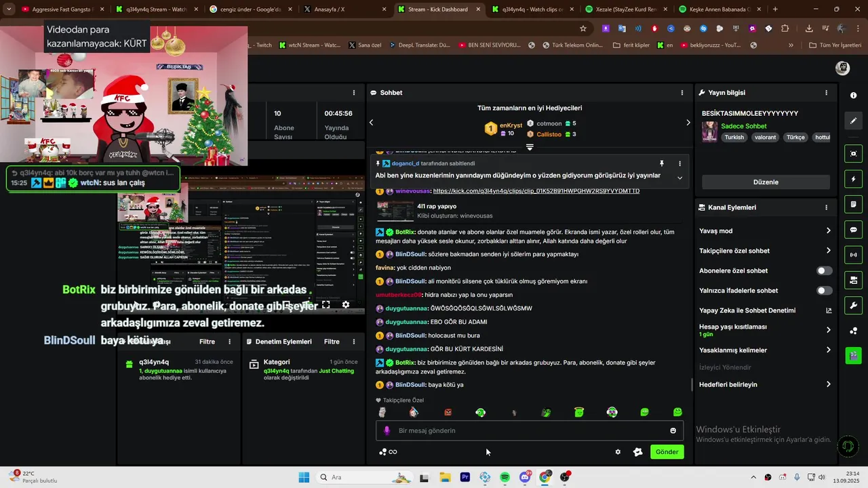The width and height of the screenshot is (868, 488).
Task: Click the three-dots cluster icon in the right sidebar
Action: (854, 331)
